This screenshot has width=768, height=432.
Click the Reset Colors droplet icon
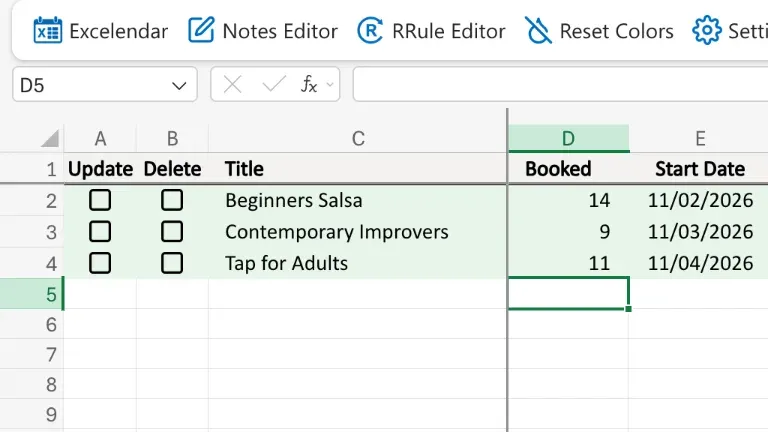538,30
